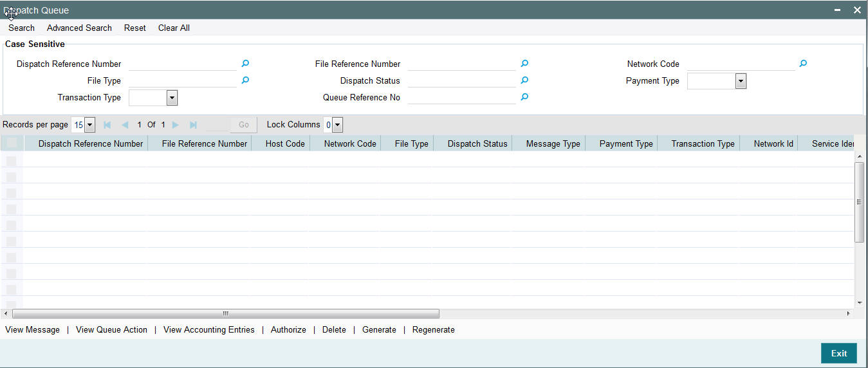Image resolution: width=868 pixels, height=368 pixels.
Task: Expand the Transaction Type dropdown
Action: (x=172, y=98)
